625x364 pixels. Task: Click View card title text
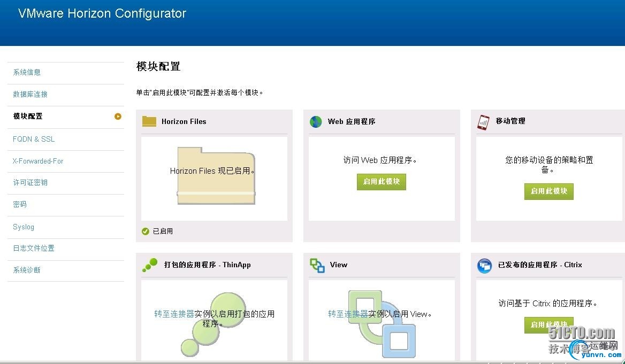click(338, 265)
